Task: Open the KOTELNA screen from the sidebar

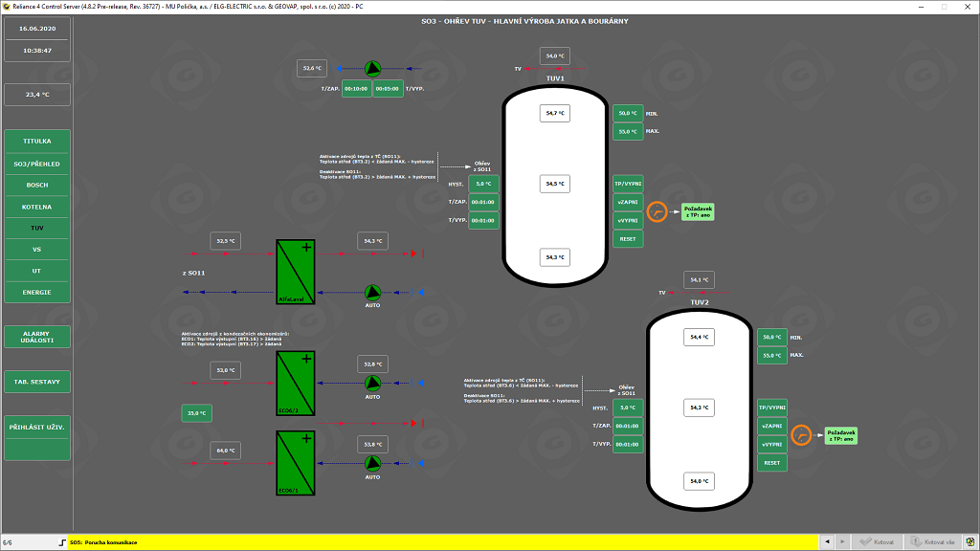Action: 37,207
